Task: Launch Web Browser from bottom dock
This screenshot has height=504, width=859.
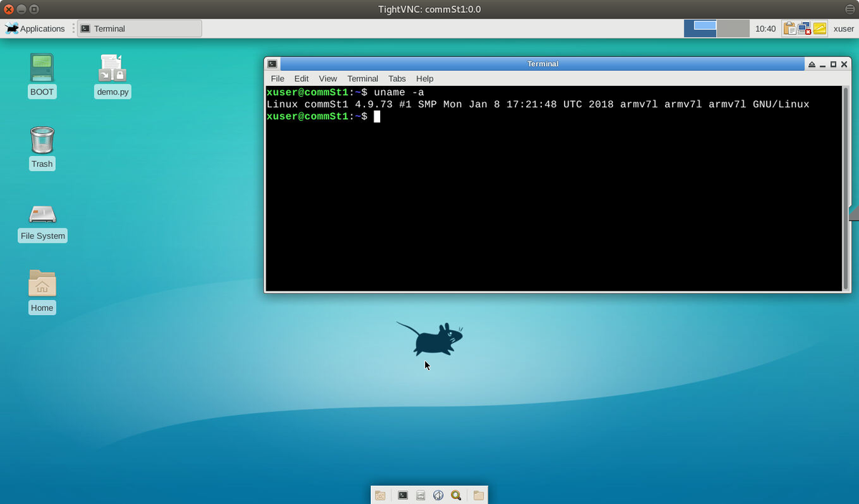Action: tap(438, 495)
